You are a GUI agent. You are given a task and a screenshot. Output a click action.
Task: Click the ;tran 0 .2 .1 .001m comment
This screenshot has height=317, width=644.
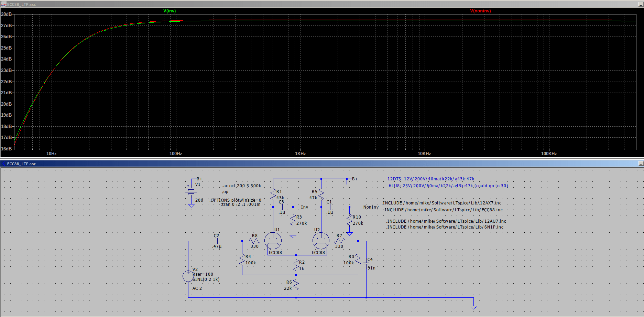tap(241, 204)
